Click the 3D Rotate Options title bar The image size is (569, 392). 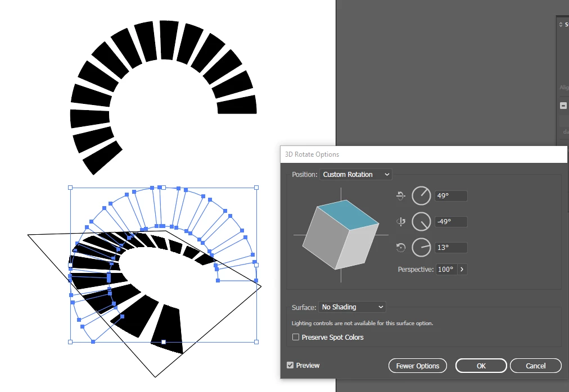coord(423,154)
